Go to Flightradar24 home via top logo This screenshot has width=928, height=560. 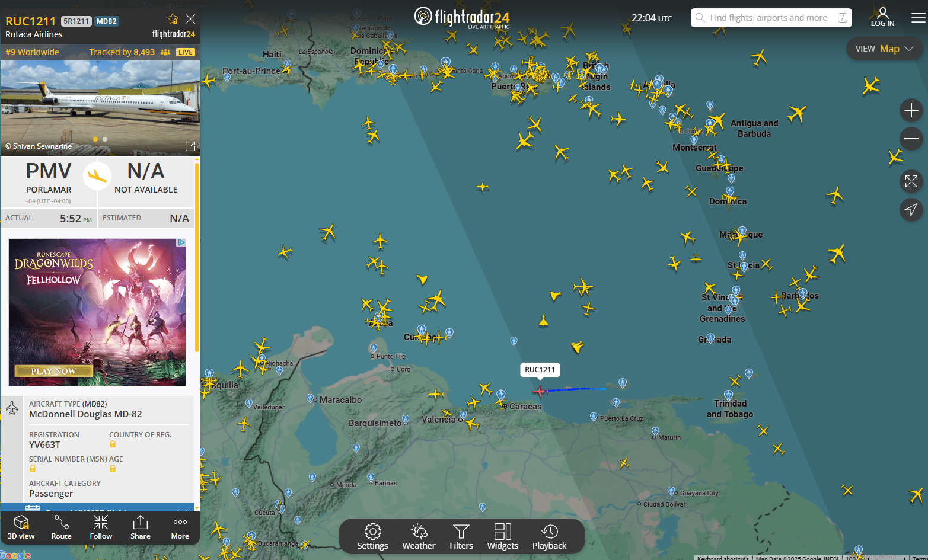(x=462, y=17)
